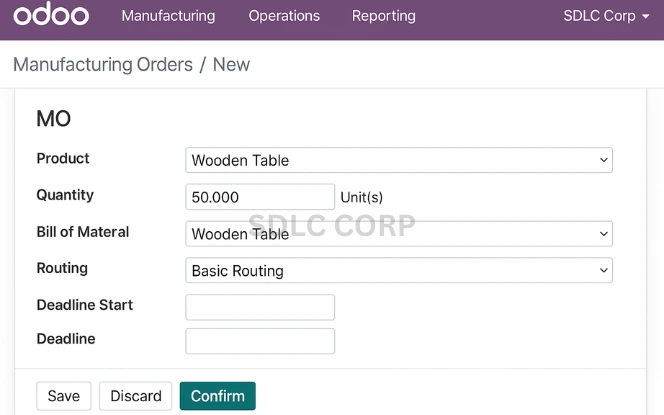This screenshot has width=664, height=415.
Task: Click the New breadcrumb text
Action: (231, 65)
